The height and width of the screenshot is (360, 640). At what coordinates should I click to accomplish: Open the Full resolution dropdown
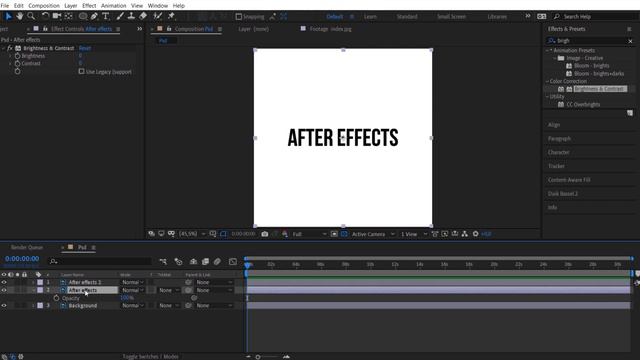[309, 234]
